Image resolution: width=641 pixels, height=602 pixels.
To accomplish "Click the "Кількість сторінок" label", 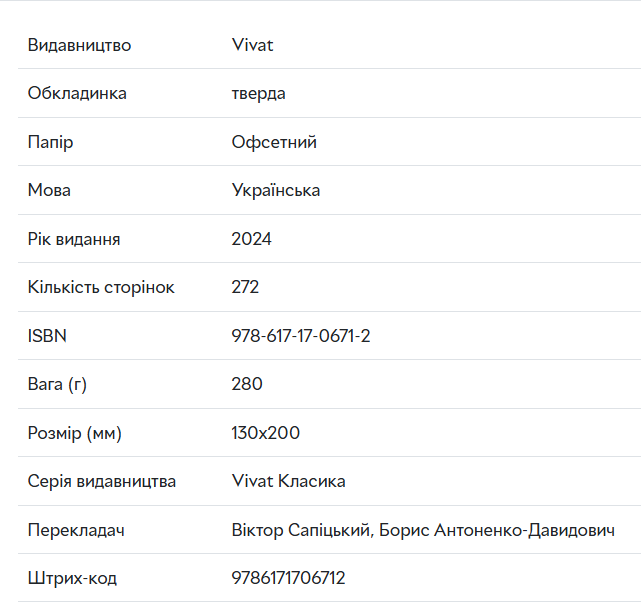I will [x=101, y=287].
